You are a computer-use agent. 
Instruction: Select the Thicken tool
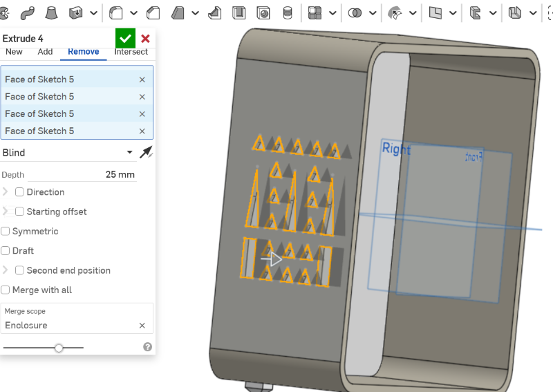pyautogui.click(x=75, y=13)
